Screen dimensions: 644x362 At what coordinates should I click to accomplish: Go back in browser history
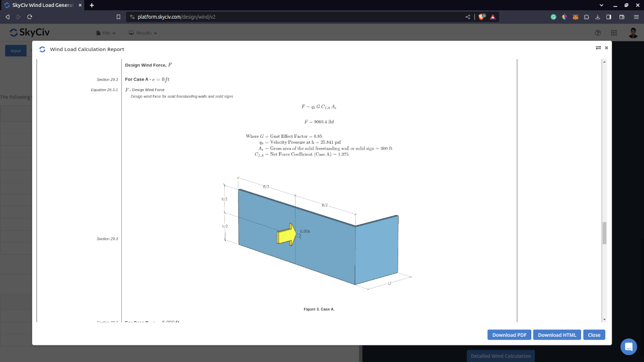(x=8, y=17)
